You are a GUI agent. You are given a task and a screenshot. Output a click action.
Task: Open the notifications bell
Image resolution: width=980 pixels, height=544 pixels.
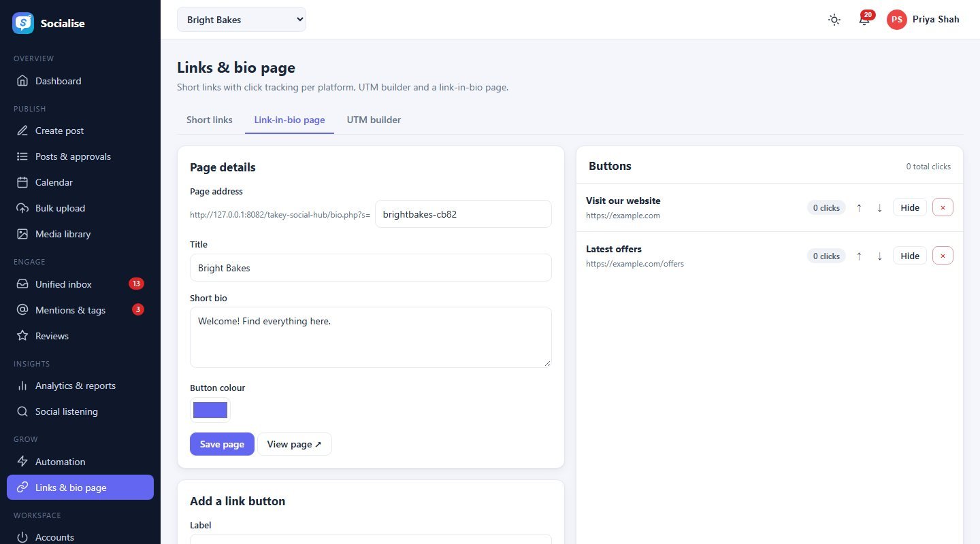pos(864,20)
